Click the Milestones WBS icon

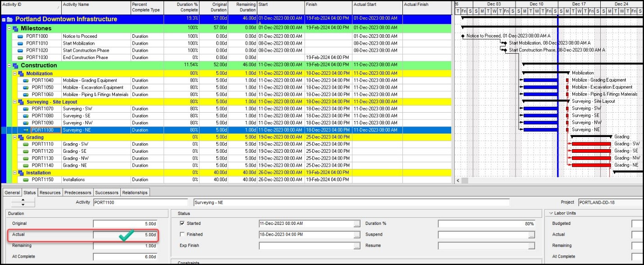15,28
